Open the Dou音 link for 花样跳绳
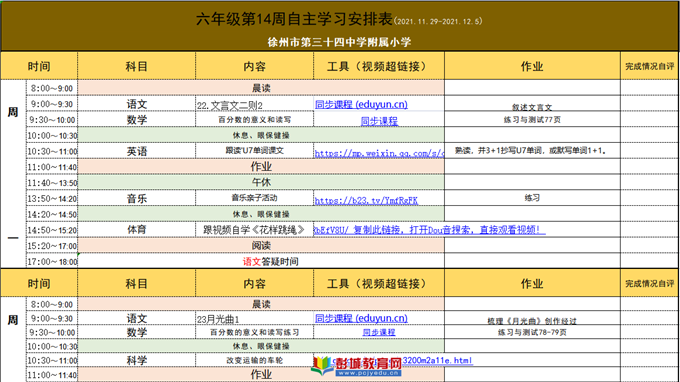 point(429,230)
